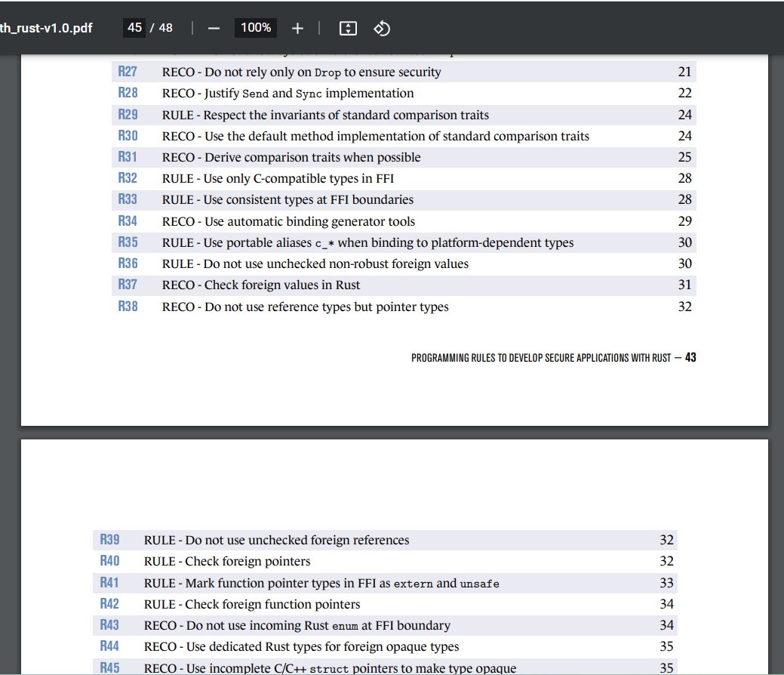Open rule R31 link
784x675 pixels.
click(x=128, y=157)
